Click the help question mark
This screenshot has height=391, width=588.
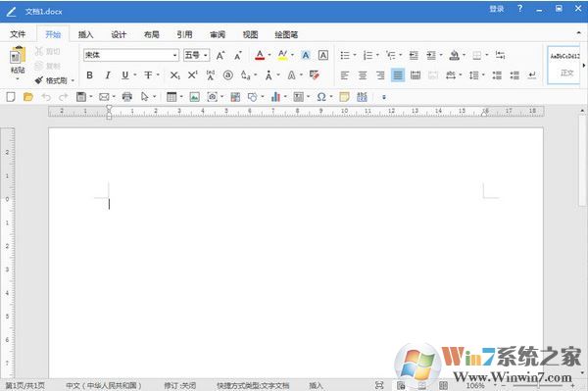(x=519, y=8)
